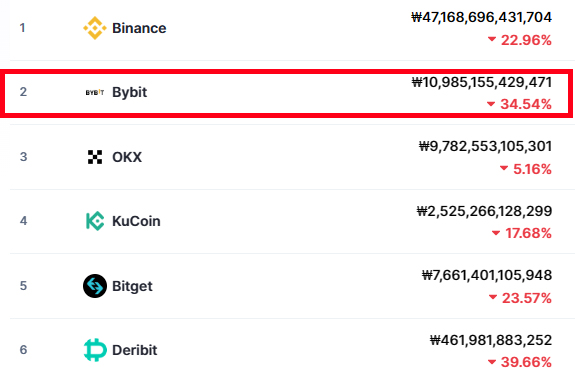Select Bybit volume ₩10,985,155,429,471
575x379 pixels.
coord(482,82)
